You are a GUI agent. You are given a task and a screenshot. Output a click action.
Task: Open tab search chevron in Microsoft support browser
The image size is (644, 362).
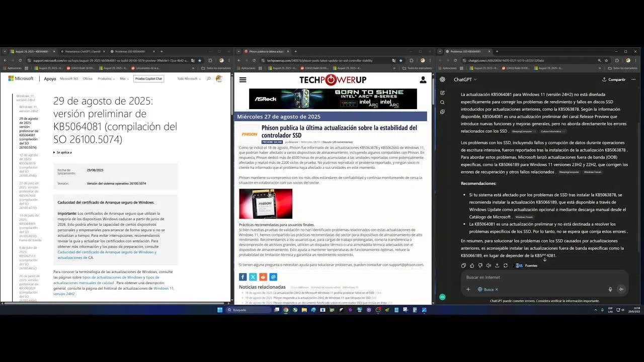[x=5, y=51]
